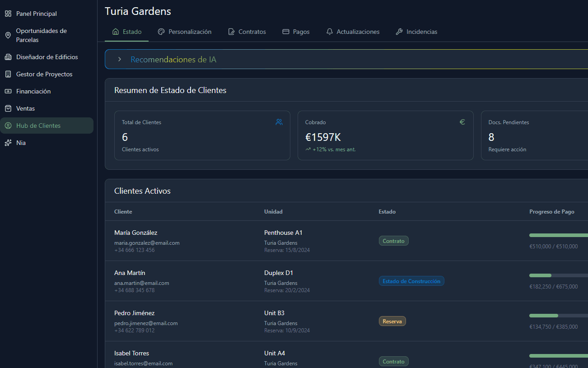
Task: Open the Personalización tab
Action: click(185, 32)
